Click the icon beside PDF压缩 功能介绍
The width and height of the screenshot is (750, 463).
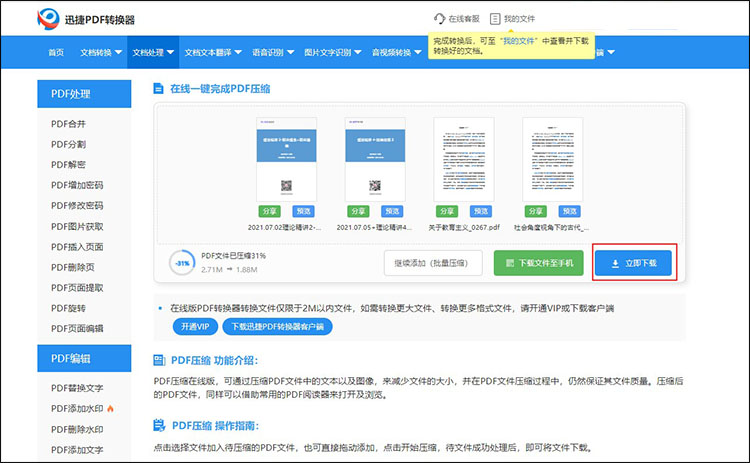point(159,360)
